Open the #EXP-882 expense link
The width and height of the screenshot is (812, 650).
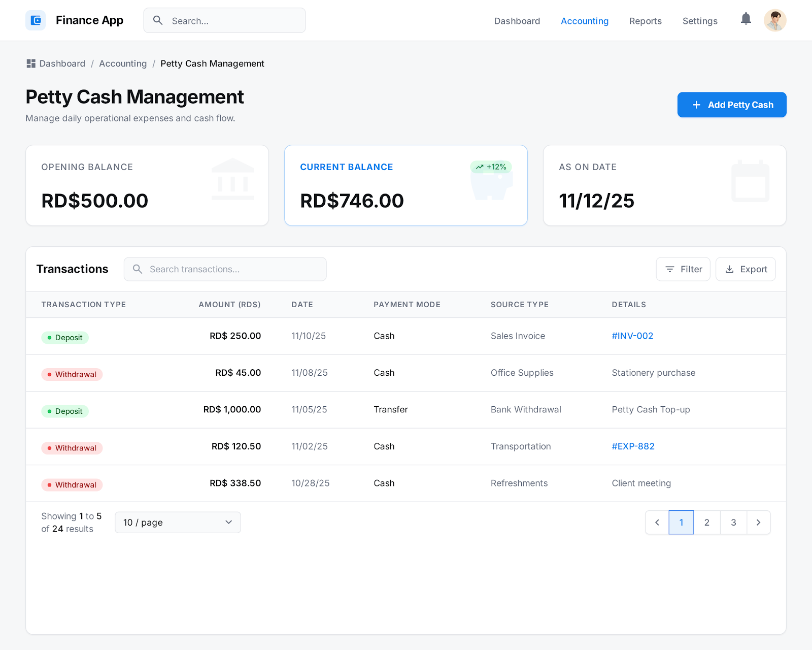633,446
